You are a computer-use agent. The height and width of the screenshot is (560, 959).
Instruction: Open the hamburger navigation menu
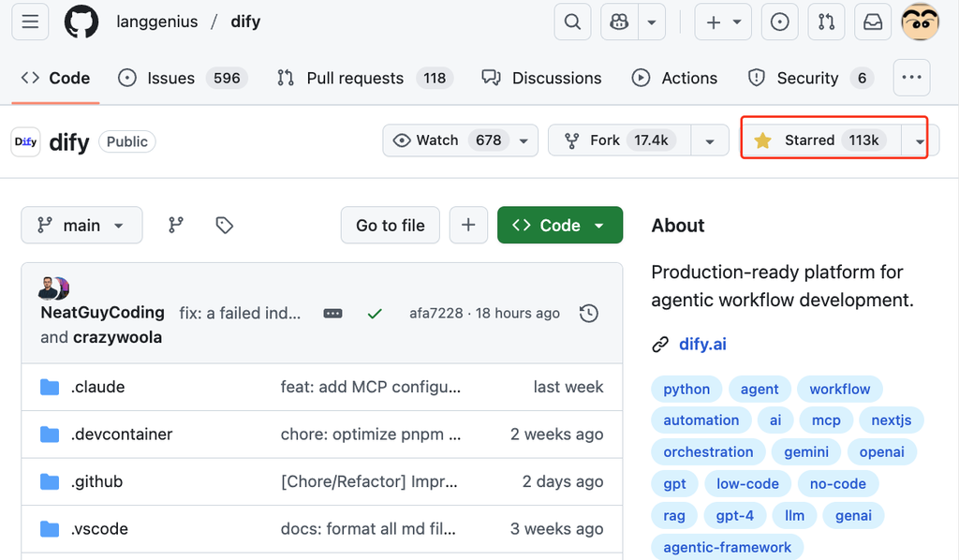(x=30, y=22)
